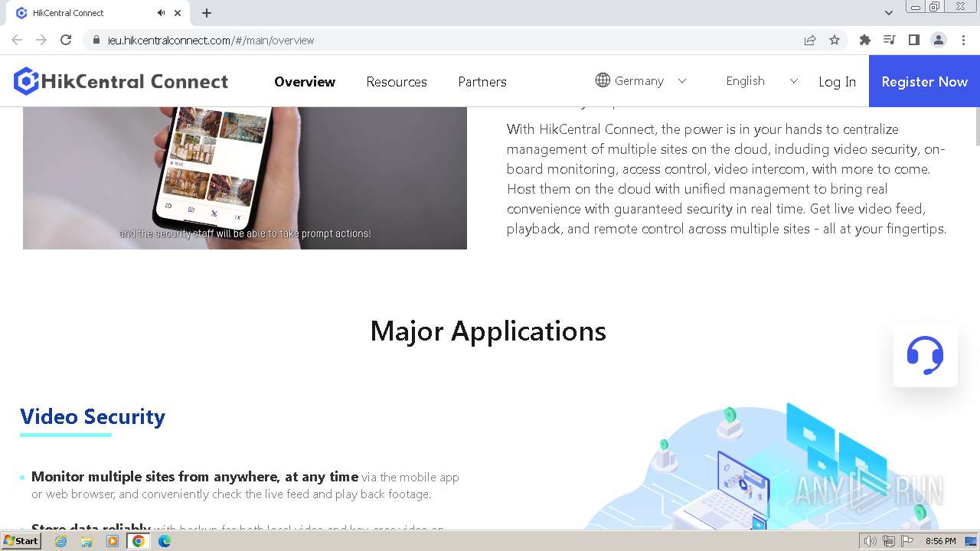Image resolution: width=980 pixels, height=551 pixels.
Task: Click the Major Applications heading
Action: coord(488,331)
